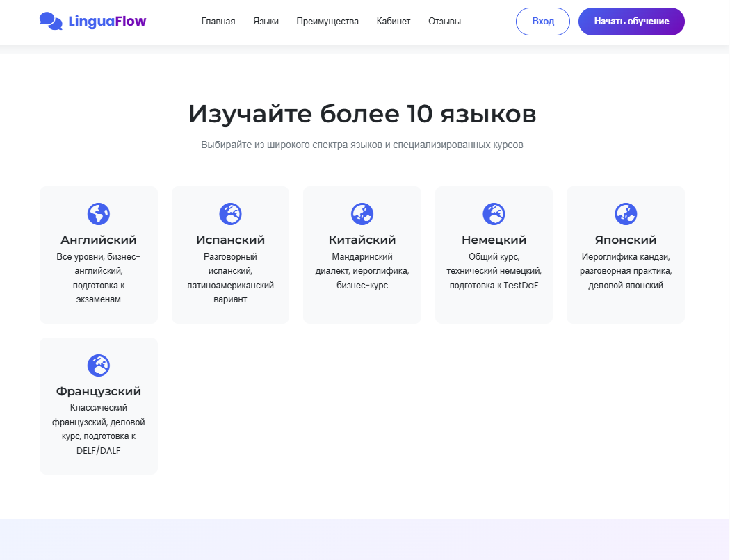Screen dimensions: 730x560
Task: Select the Французский card heading
Action: (99, 391)
